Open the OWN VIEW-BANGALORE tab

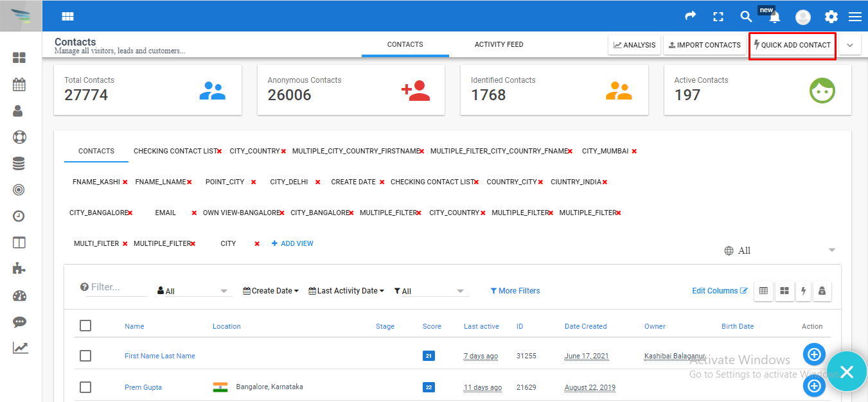(x=241, y=213)
